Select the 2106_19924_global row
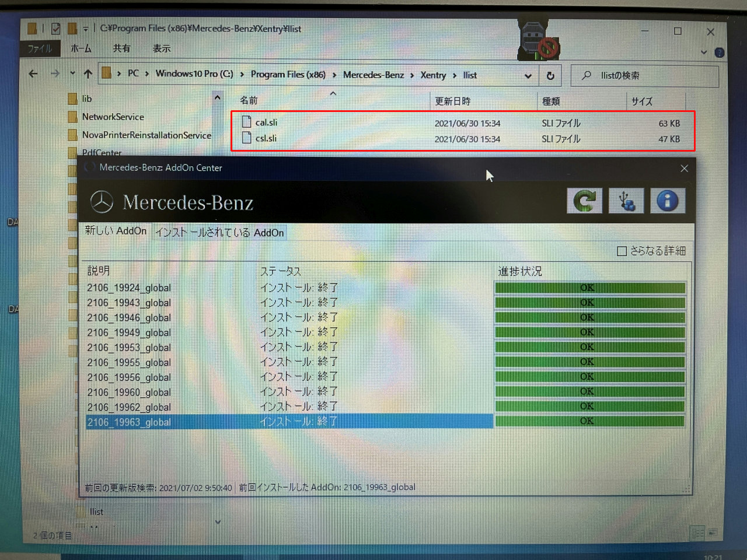Viewport: 747px width, 560px height. pos(289,288)
